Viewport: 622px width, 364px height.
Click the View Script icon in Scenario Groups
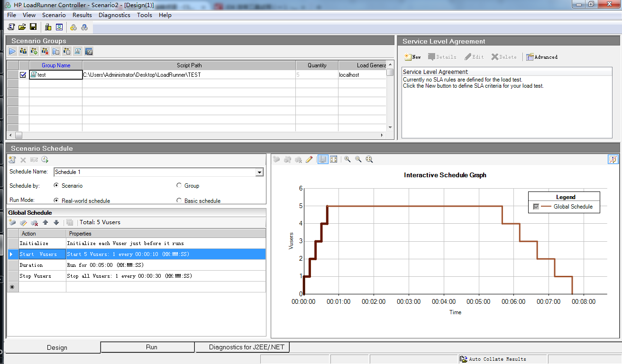point(78,51)
